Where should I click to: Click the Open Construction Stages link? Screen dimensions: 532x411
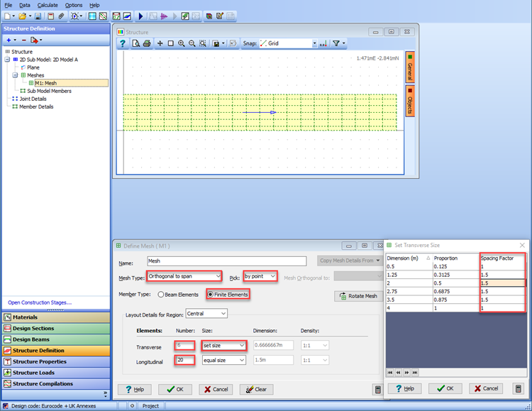coord(40,302)
